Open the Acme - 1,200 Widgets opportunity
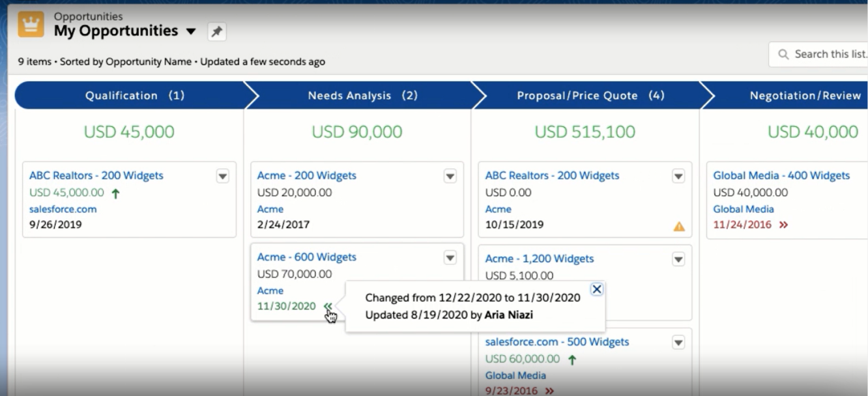The height and width of the screenshot is (396, 868). [x=540, y=259]
